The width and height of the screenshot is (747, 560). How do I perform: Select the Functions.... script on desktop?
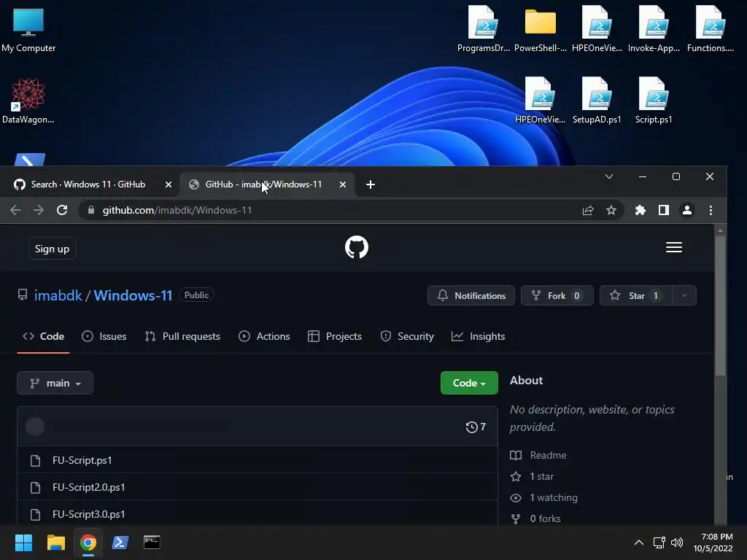[x=711, y=29]
